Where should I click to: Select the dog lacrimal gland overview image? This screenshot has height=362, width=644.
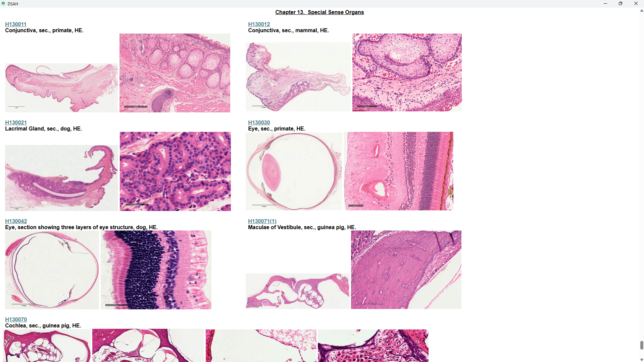tap(62, 178)
